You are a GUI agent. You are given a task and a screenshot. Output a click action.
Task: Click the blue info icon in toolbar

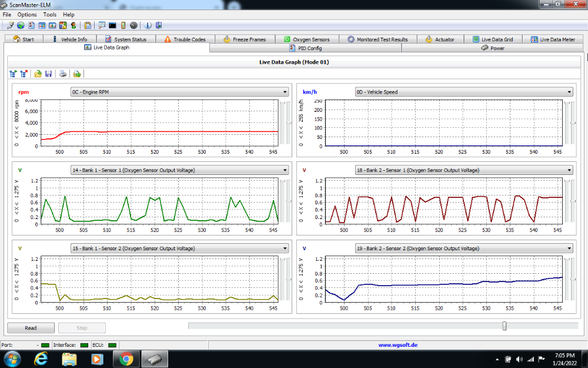148,25
